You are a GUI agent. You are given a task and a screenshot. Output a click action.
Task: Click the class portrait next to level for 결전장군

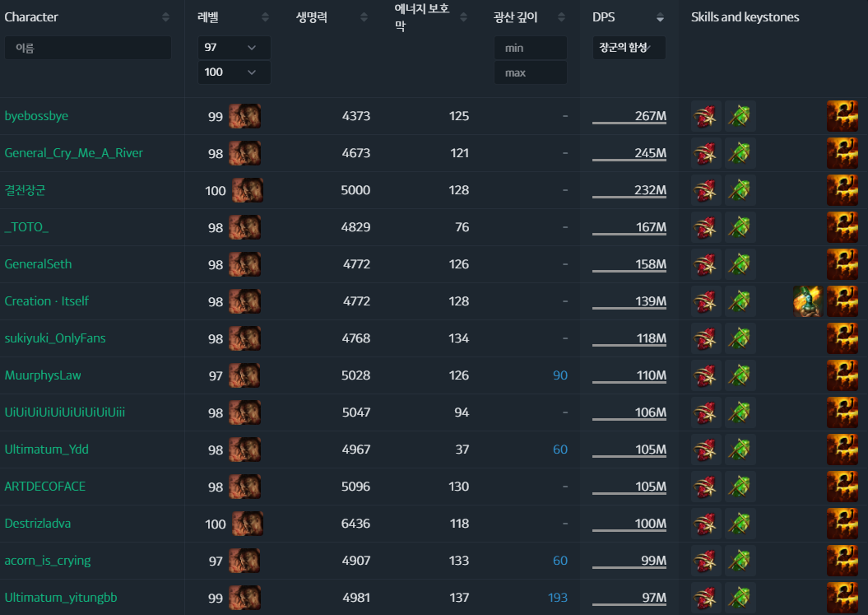(248, 190)
